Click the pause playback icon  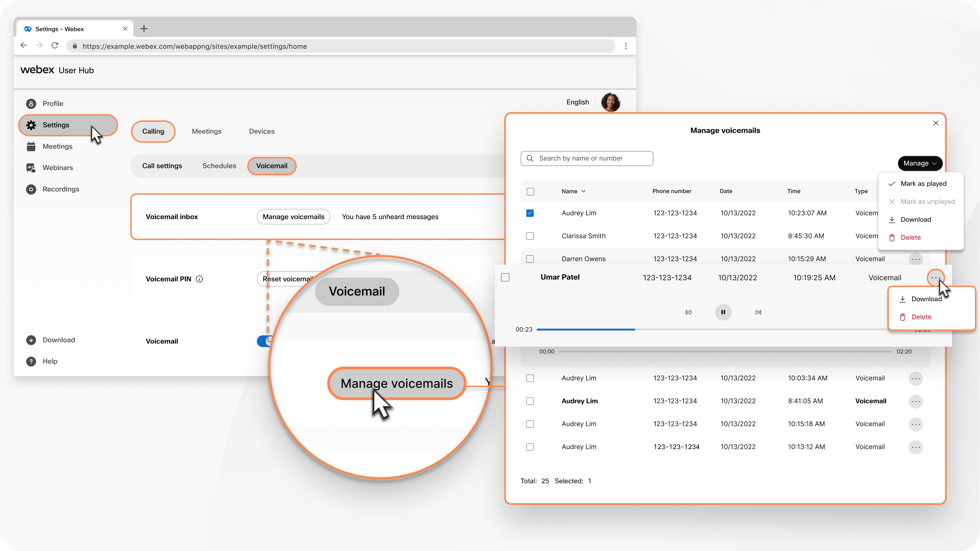pyautogui.click(x=723, y=312)
